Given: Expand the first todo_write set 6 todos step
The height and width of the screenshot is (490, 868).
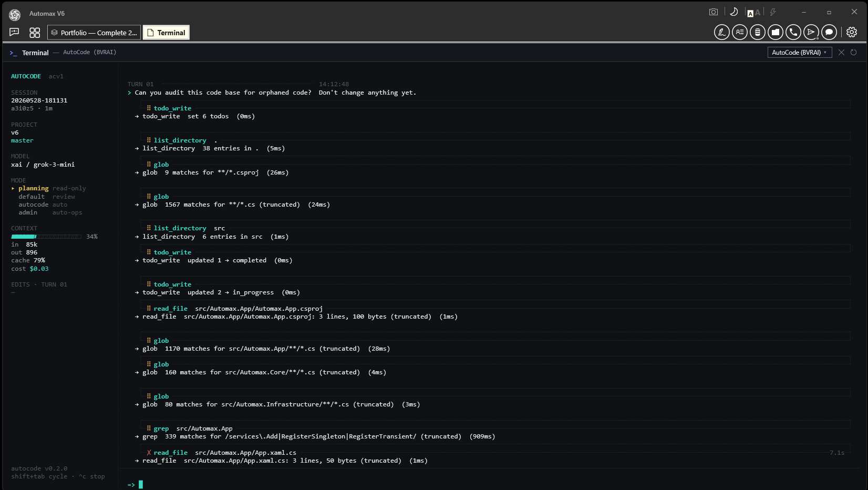Looking at the screenshot, I should (x=495, y=108).
